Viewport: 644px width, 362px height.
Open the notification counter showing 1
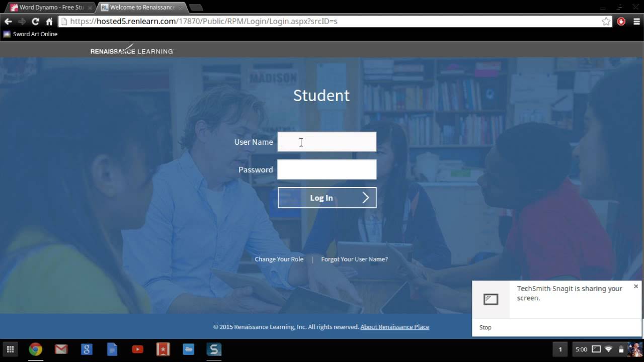click(560, 349)
